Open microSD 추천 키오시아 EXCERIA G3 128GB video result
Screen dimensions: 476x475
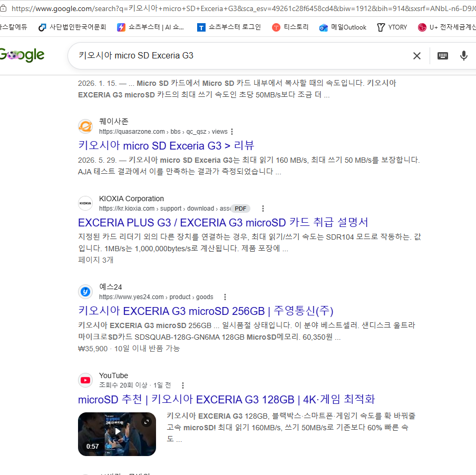point(227,400)
